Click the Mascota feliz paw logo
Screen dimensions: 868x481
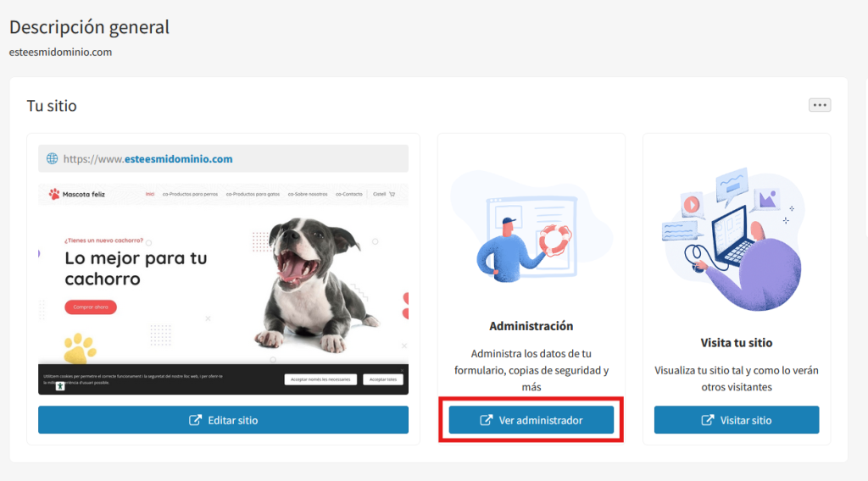point(54,194)
